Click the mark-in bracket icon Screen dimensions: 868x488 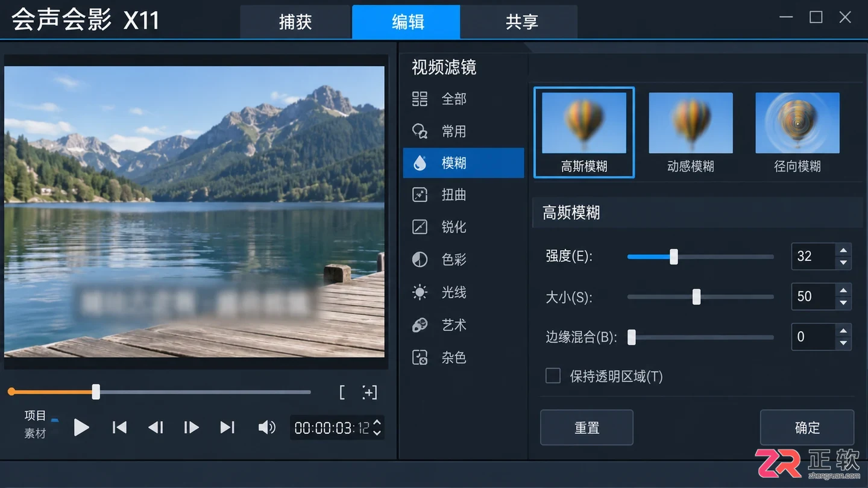pos(342,393)
